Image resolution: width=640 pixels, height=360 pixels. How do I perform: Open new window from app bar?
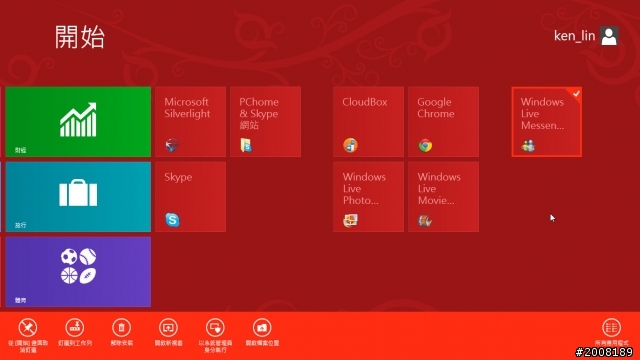click(x=168, y=328)
